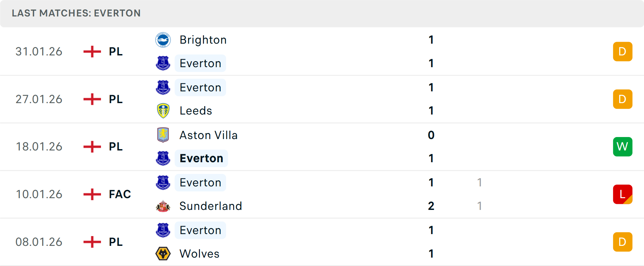Click the Leeds club badge icon
644x266 pixels.
pos(163,110)
